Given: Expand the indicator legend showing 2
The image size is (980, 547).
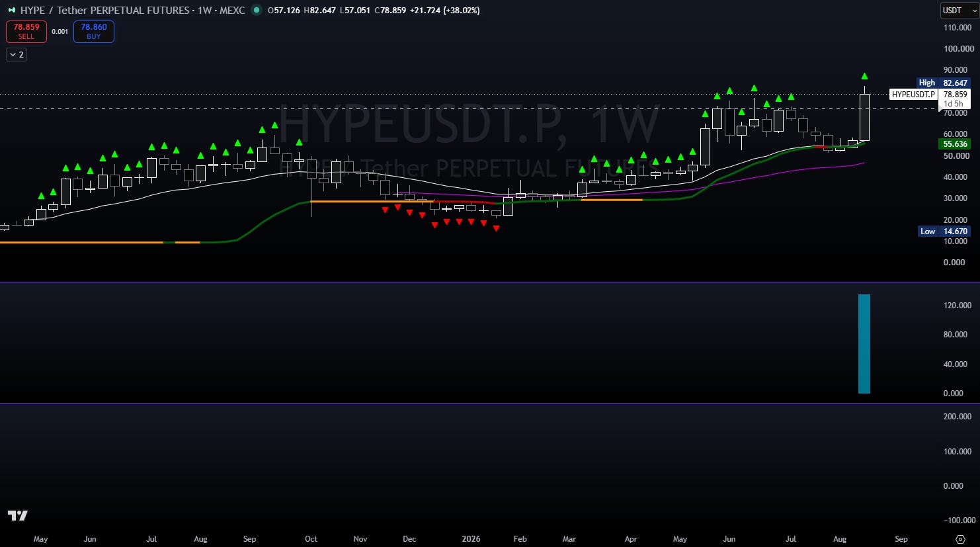Looking at the screenshot, I should pos(17,55).
